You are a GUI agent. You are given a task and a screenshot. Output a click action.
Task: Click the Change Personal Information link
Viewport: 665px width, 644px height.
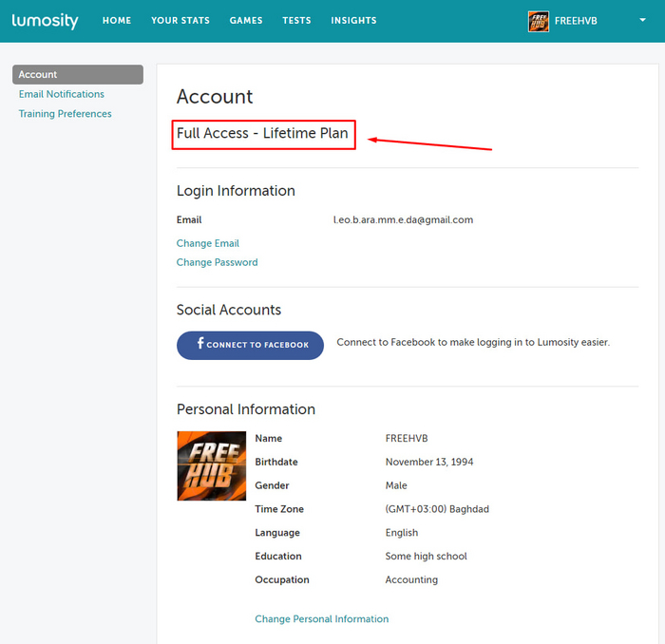tap(321, 619)
